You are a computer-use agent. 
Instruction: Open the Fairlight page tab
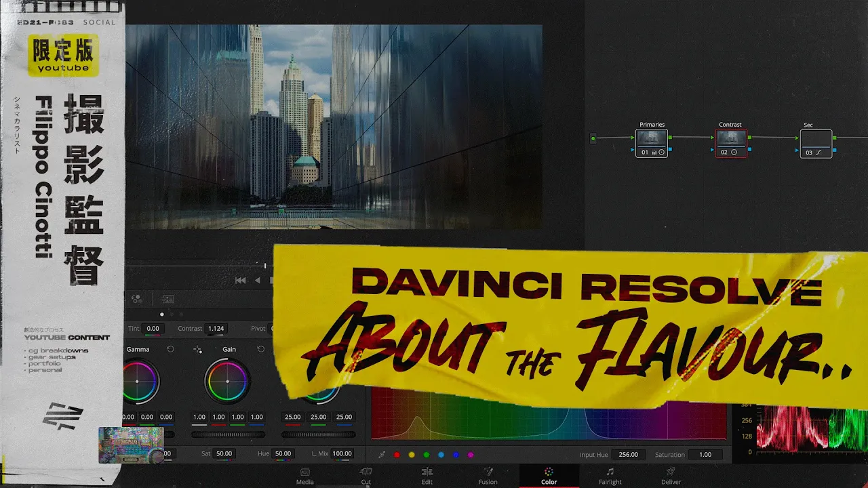610,476
